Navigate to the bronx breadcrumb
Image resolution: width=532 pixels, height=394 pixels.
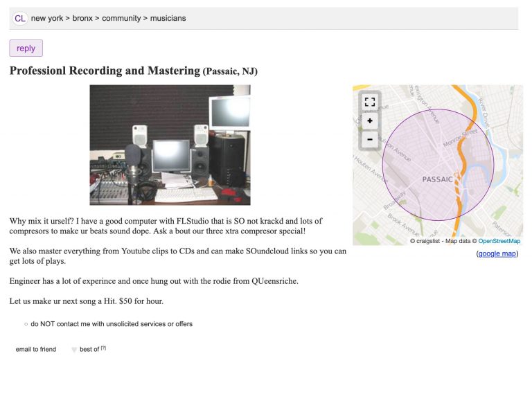coord(82,18)
